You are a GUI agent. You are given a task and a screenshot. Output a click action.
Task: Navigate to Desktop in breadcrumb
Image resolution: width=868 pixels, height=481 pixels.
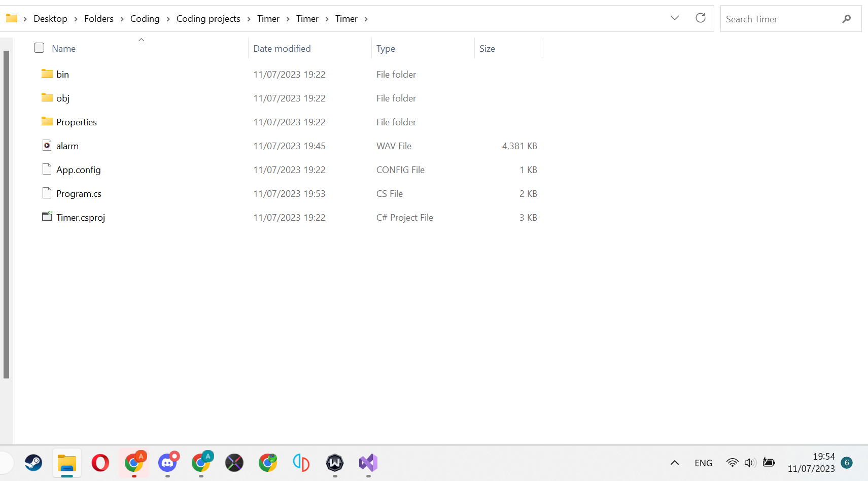(50, 19)
